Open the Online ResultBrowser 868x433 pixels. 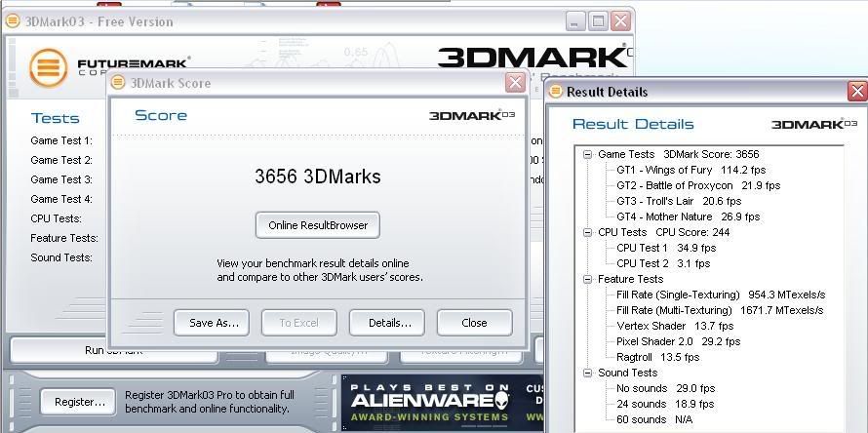click(317, 225)
